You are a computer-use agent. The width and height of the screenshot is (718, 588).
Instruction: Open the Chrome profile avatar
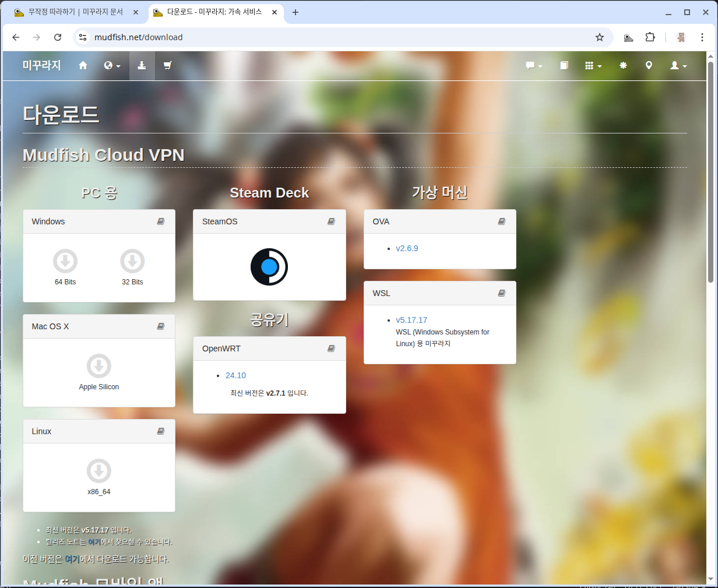(x=681, y=37)
